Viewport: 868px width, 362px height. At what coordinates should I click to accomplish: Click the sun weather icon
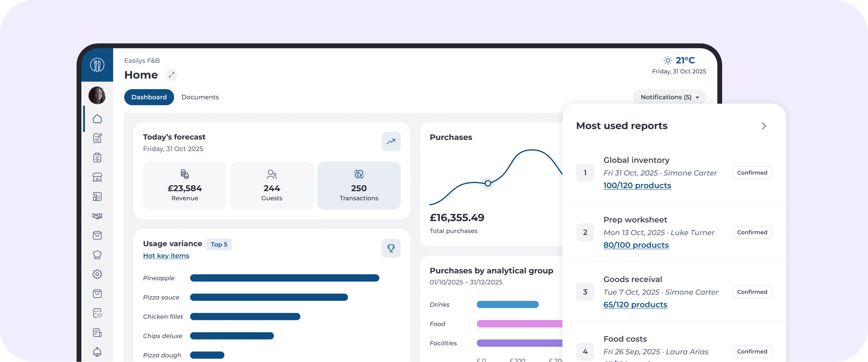pyautogui.click(x=668, y=60)
